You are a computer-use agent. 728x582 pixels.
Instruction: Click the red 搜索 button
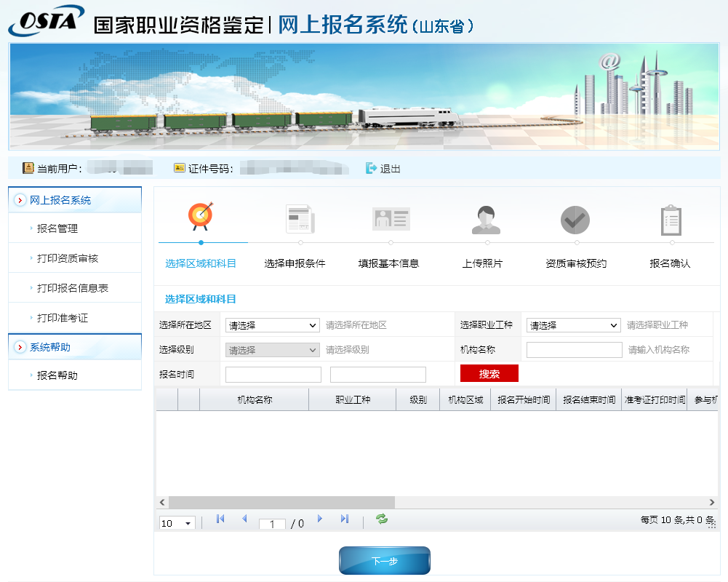tap(489, 373)
